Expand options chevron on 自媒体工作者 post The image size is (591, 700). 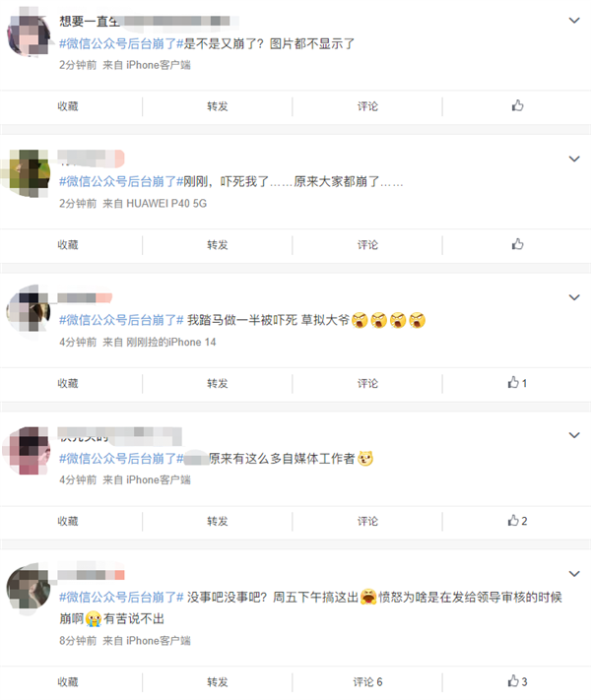(574, 435)
